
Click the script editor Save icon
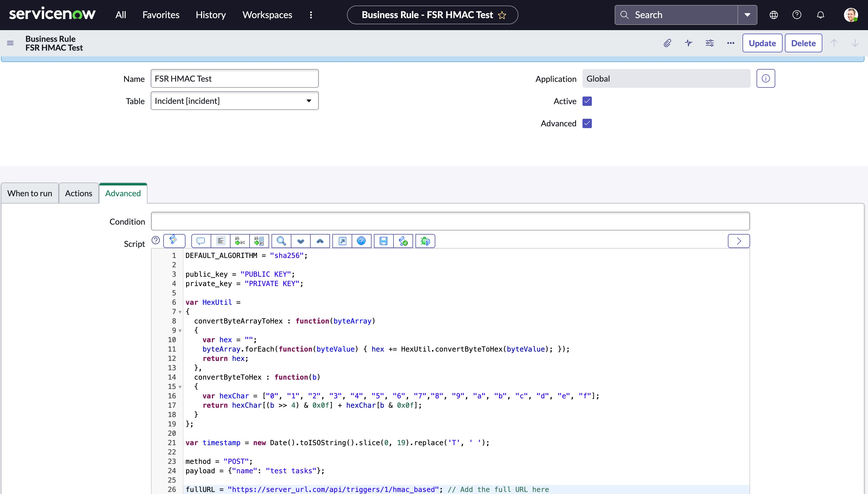pos(384,241)
